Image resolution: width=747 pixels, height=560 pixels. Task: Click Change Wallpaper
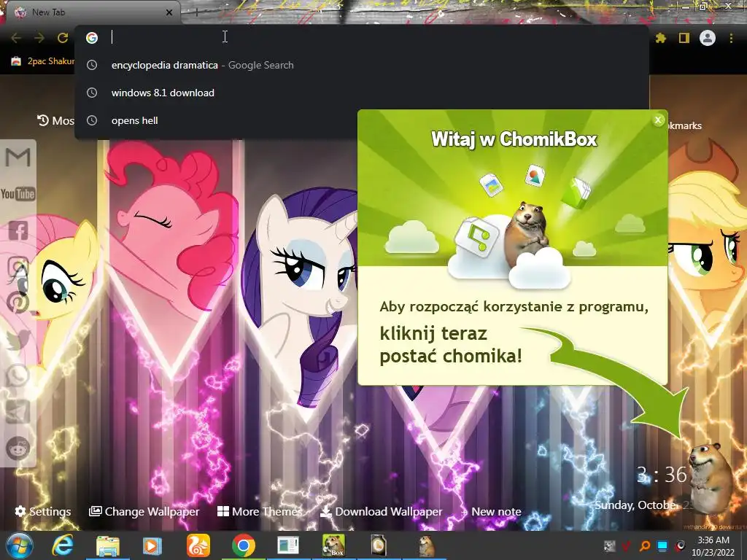(x=144, y=511)
